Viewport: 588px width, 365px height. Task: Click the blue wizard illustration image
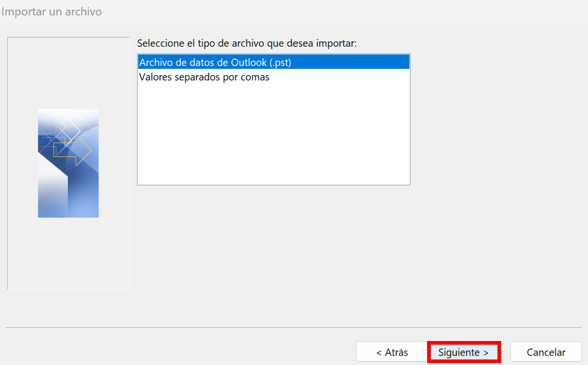[x=68, y=163]
